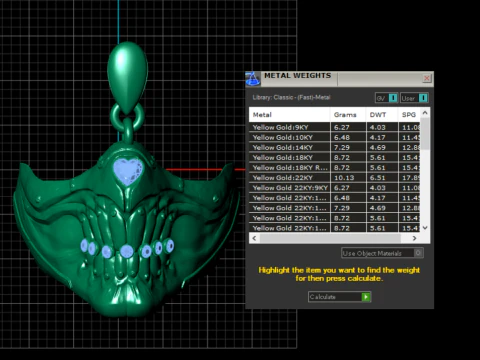
Task: Click the scroll down arrow of metals list
Action: [x=425, y=228]
